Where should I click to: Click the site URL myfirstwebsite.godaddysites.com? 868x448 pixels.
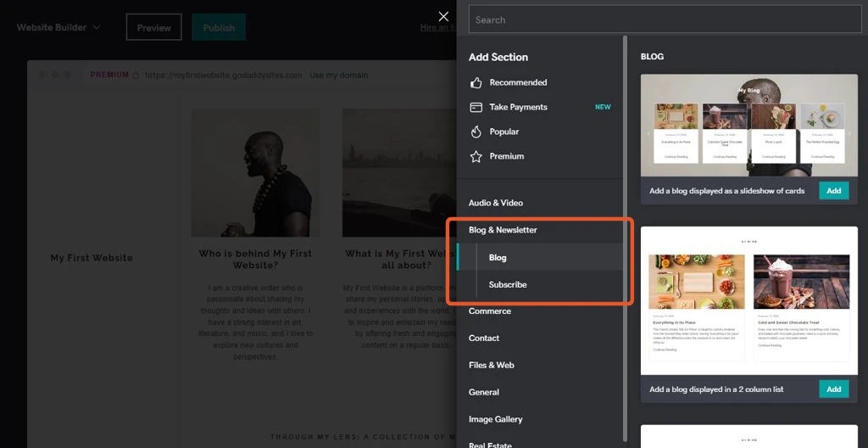[224, 75]
